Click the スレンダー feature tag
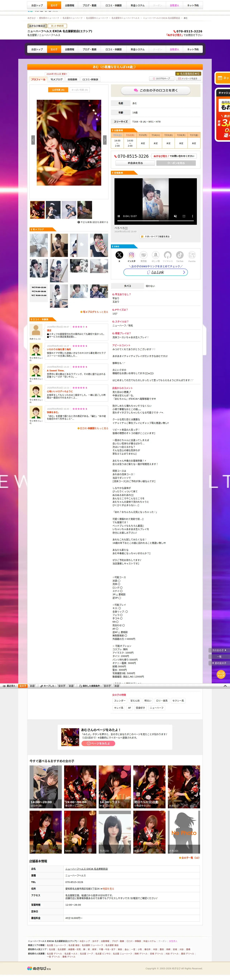The height and width of the screenshot is (980, 230). pyautogui.click(x=120, y=701)
